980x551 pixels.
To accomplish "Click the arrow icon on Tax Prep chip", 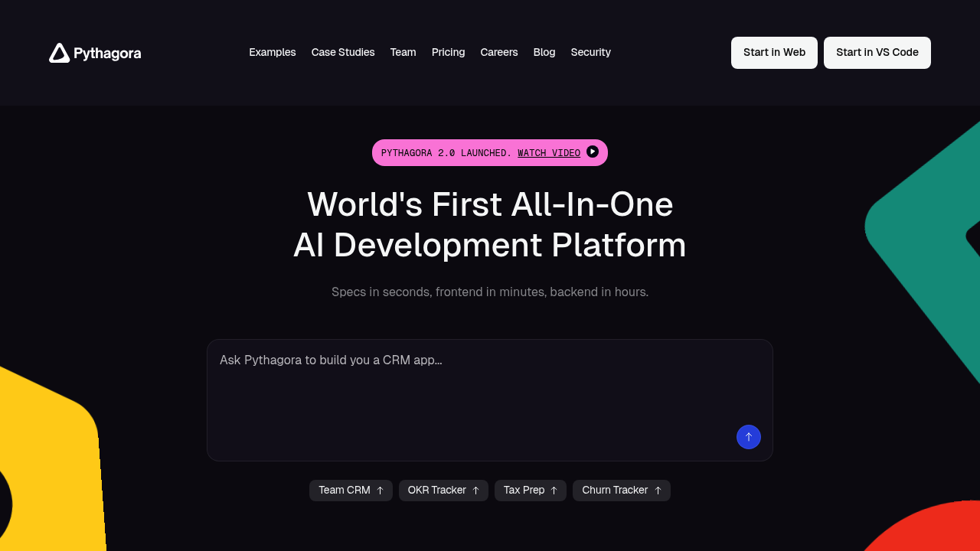I will point(554,491).
